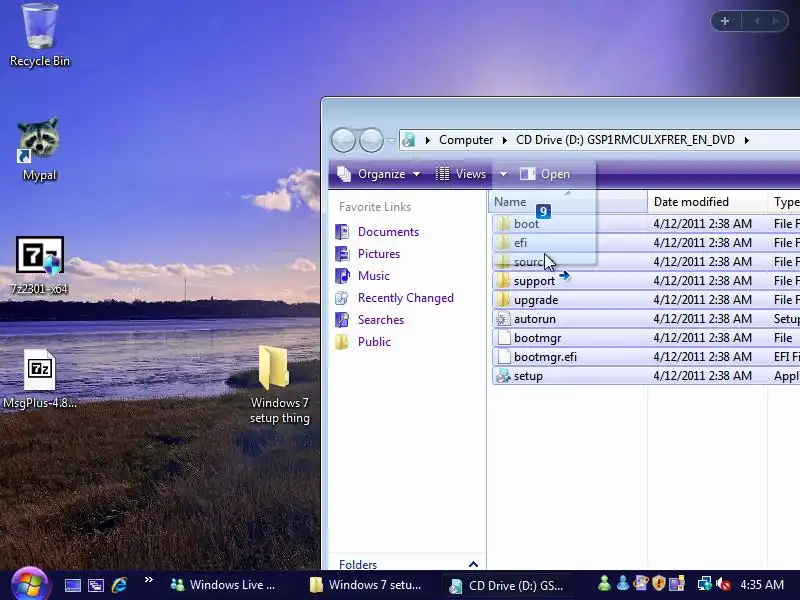Image resolution: width=800 pixels, height=600 pixels.
Task: Click blue Messenger icon in system tray
Action: coord(622,583)
